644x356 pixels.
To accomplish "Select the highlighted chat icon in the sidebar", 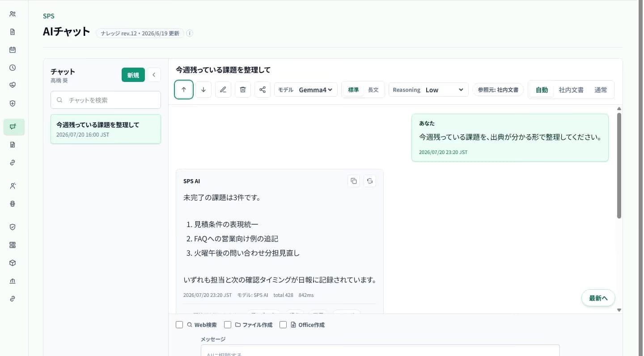I will pyautogui.click(x=14, y=127).
